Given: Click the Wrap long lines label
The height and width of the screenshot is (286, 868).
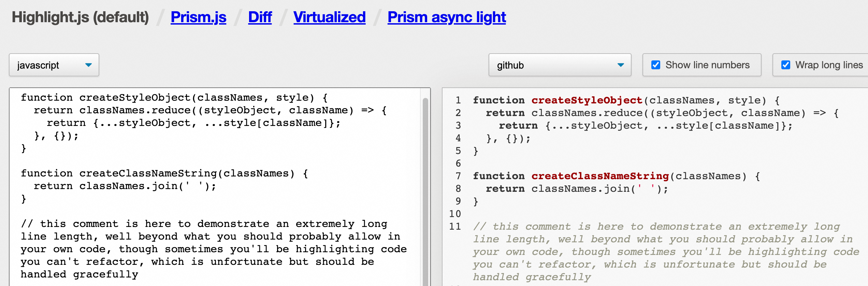Looking at the screenshot, I should pyautogui.click(x=829, y=65).
